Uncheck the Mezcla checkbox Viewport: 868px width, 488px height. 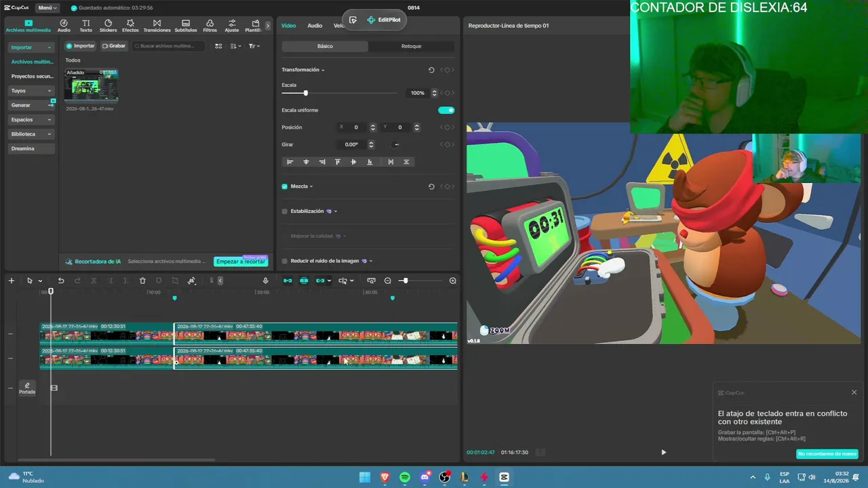285,186
